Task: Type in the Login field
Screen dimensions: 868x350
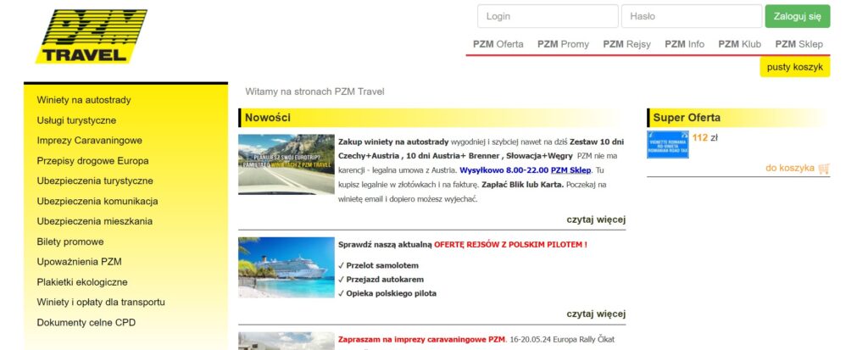Action: coord(547,16)
